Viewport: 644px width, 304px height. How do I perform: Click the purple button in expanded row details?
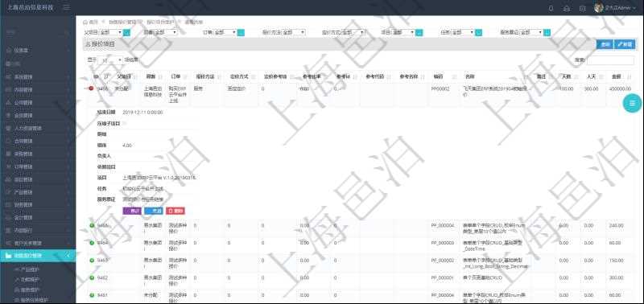(x=132, y=211)
